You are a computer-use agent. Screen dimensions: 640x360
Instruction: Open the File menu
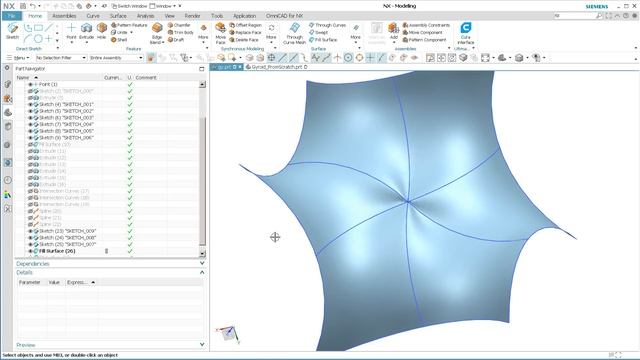(x=12, y=16)
